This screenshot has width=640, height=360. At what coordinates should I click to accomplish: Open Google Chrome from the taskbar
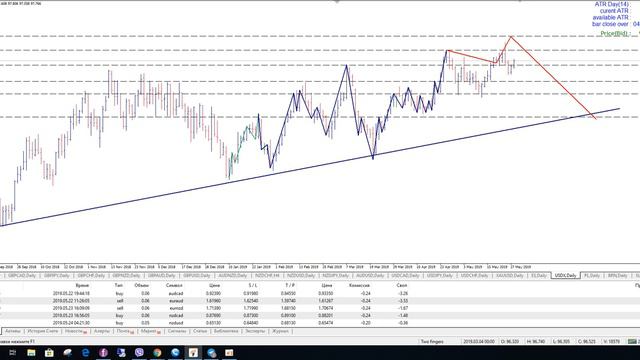tap(157, 353)
